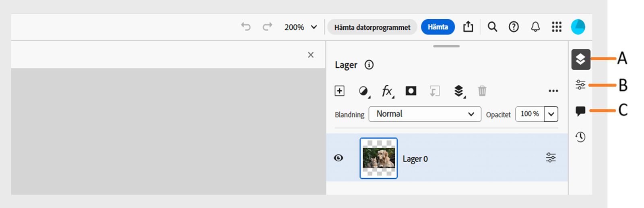
Task: Expand the opacity slider dropdown arrow
Action: click(x=551, y=114)
